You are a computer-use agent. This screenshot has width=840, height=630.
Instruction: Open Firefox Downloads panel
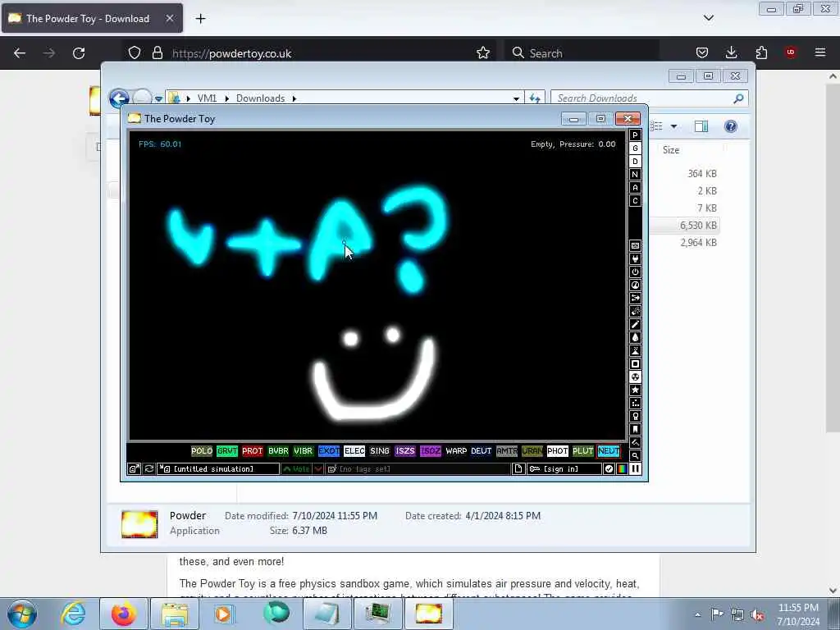coord(731,52)
